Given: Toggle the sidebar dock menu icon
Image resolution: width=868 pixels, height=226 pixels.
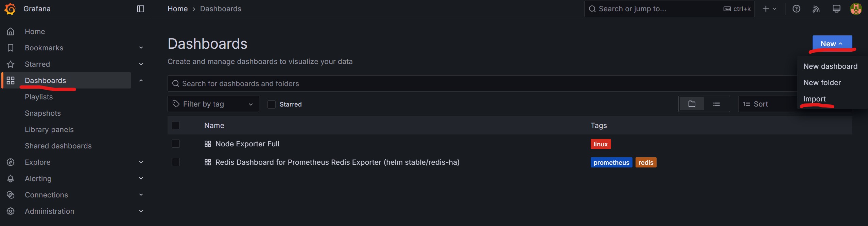Looking at the screenshot, I should 141,9.
